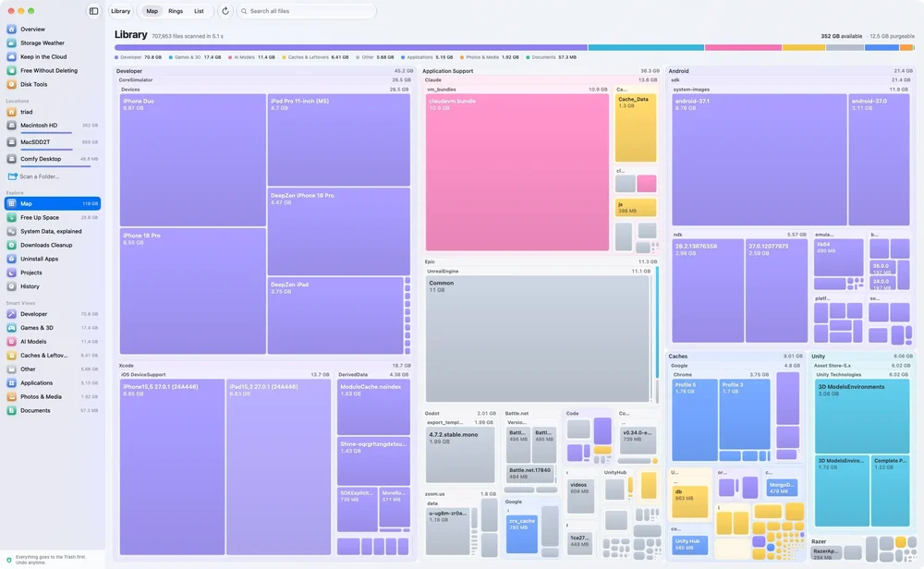The height and width of the screenshot is (569, 924).
Task: Select 4.7.2.stable.mono Godot block
Action: 460,455
